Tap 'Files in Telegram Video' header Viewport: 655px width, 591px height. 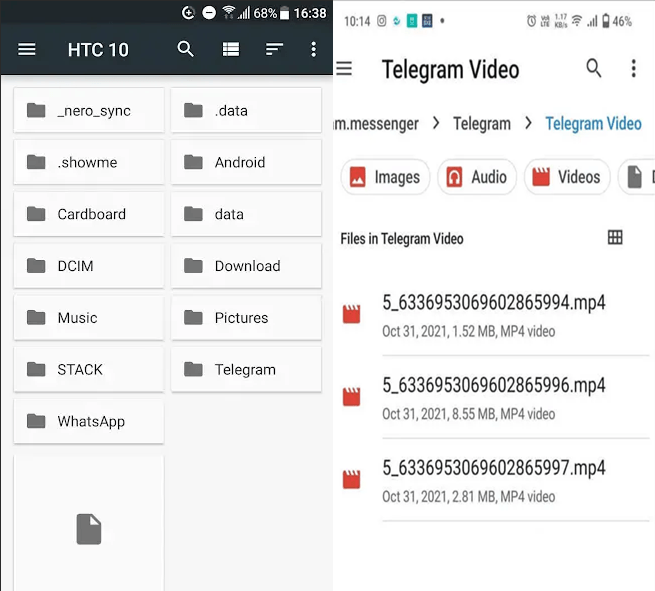click(402, 239)
